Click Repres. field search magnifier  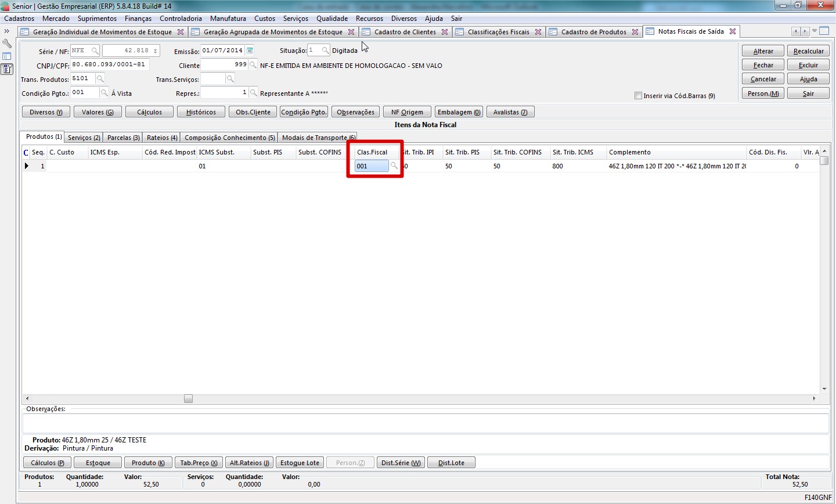coord(253,92)
